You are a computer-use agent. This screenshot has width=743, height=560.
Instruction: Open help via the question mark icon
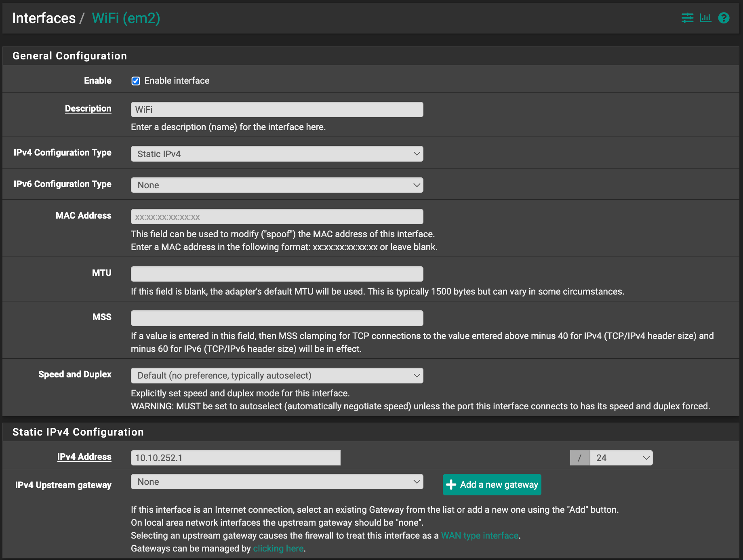coord(724,18)
